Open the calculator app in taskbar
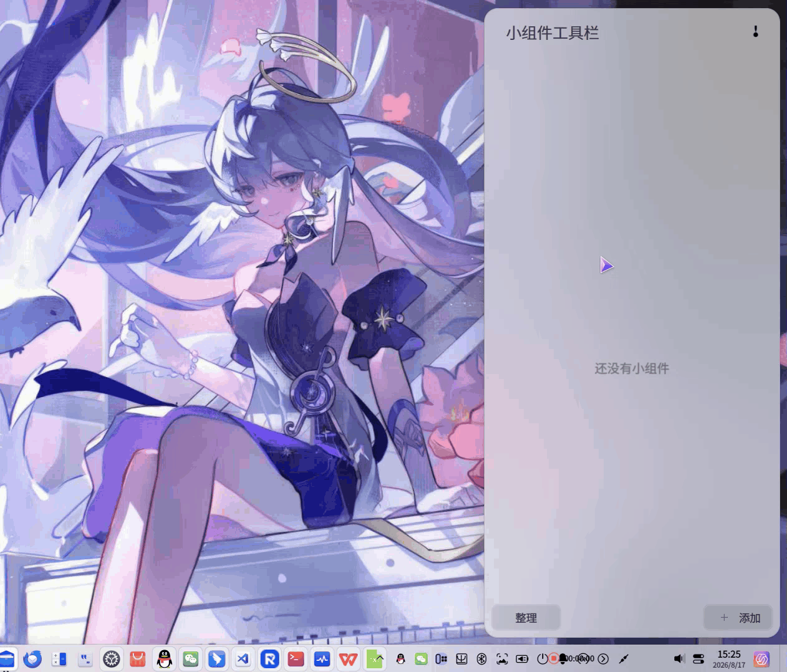 coord(59,658)
